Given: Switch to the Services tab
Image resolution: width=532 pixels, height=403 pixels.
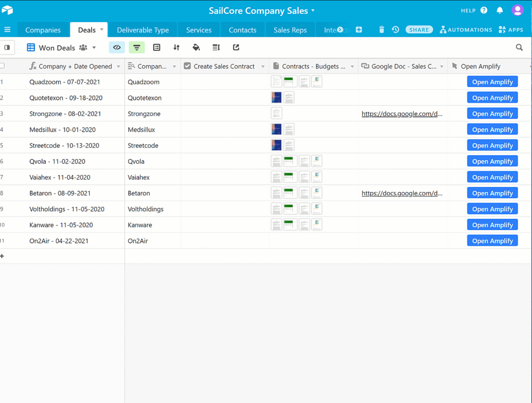Looking at the screenshot, I should click(x=199, y=30).
